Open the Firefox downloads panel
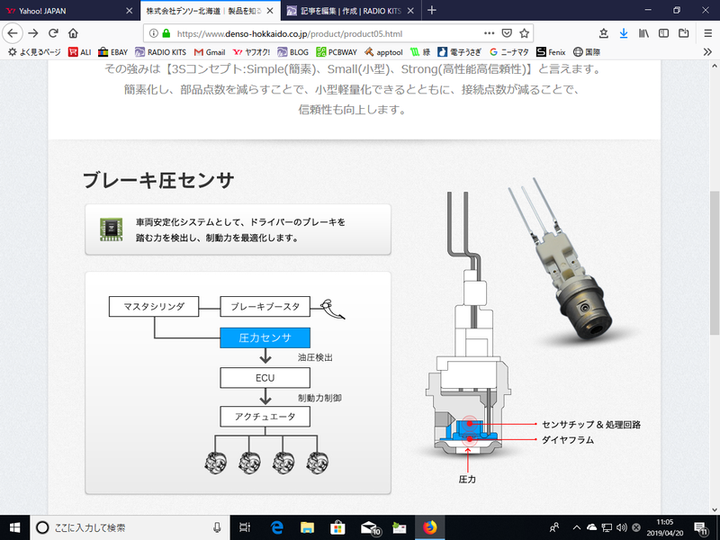720x540 pixels. (624, 32)
